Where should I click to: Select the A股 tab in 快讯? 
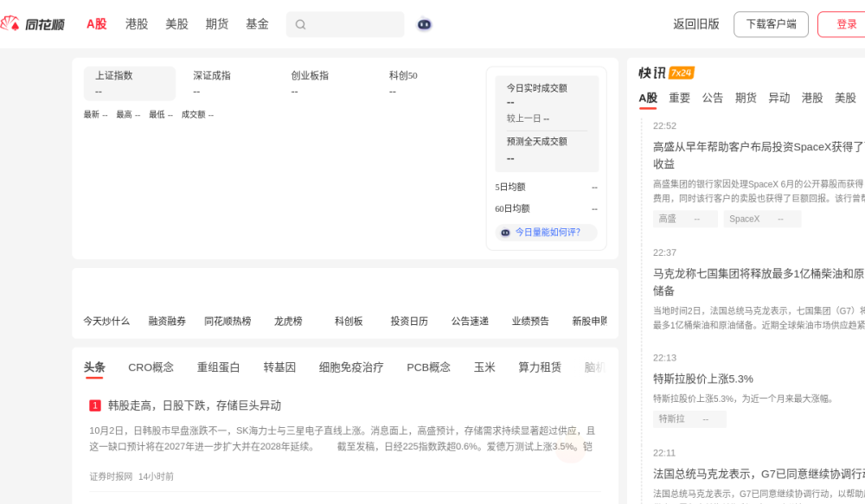point(648,99)
